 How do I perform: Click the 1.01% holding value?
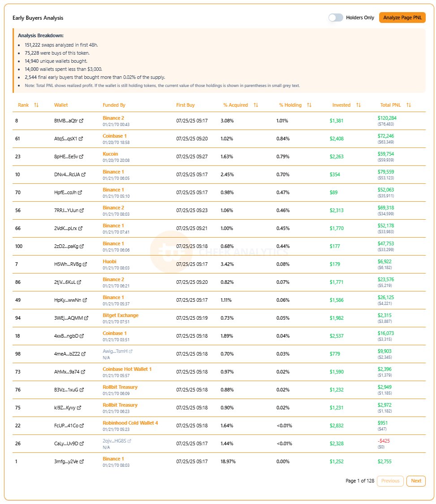click(282, 121)
